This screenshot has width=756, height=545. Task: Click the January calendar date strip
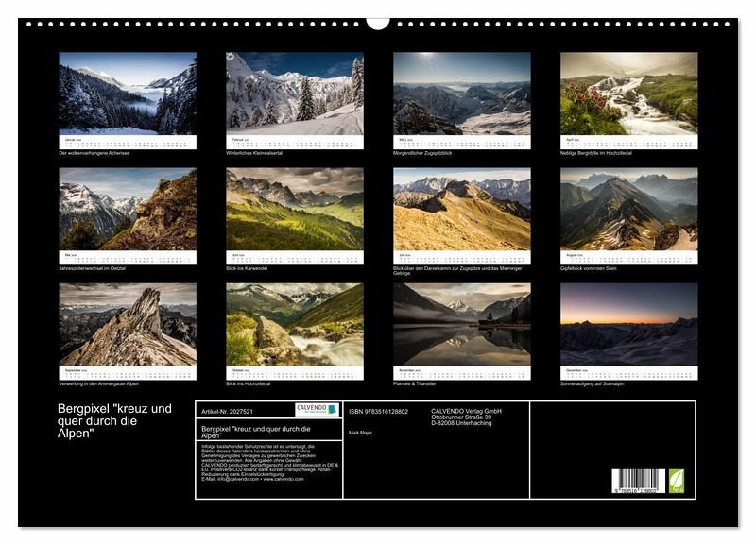pyautogui.click(x=128, y=142)
